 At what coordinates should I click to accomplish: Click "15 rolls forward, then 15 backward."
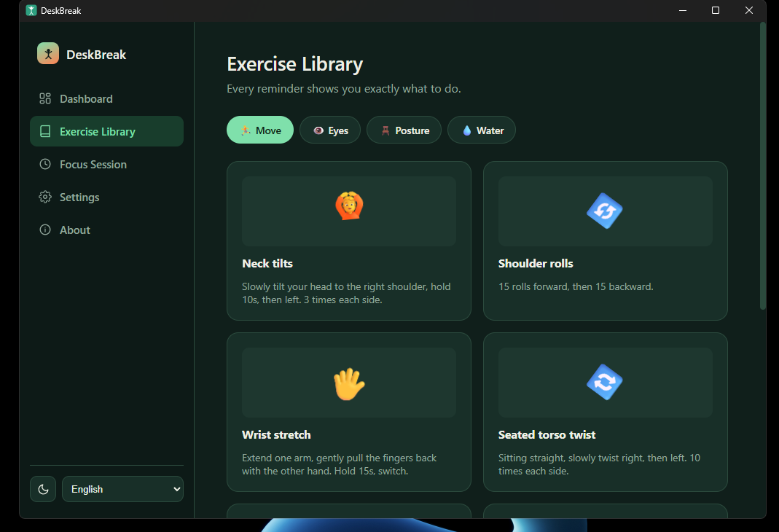[x=576, y=286]
